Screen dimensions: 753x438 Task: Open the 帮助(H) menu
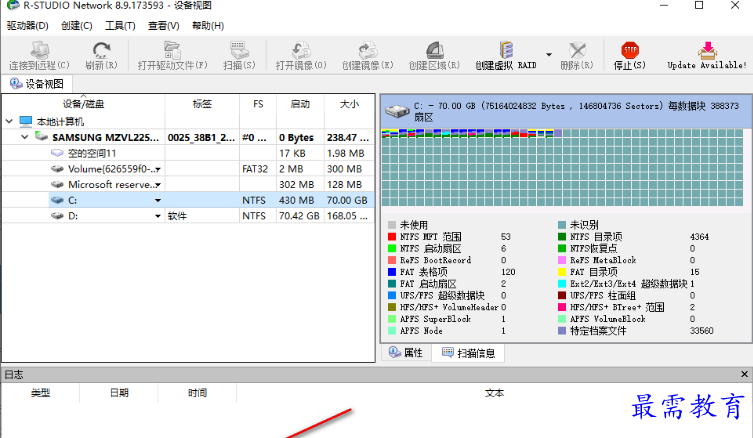[208, 26]
